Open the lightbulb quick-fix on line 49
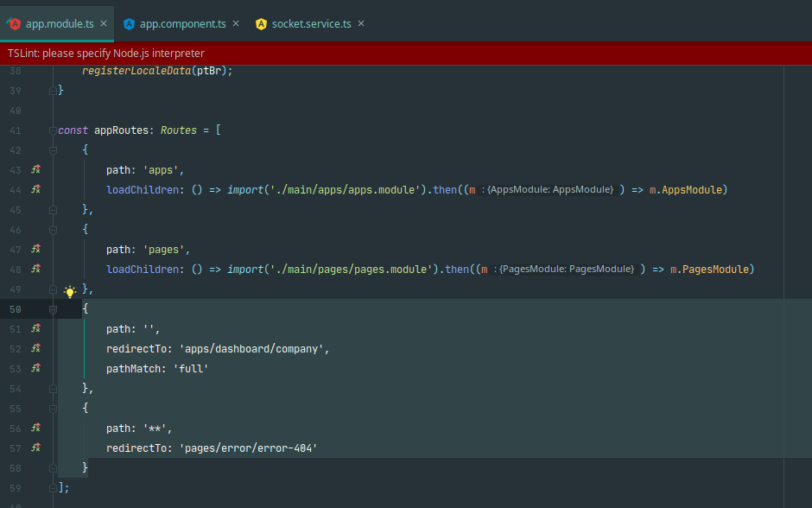 click(x=69, y=291)
